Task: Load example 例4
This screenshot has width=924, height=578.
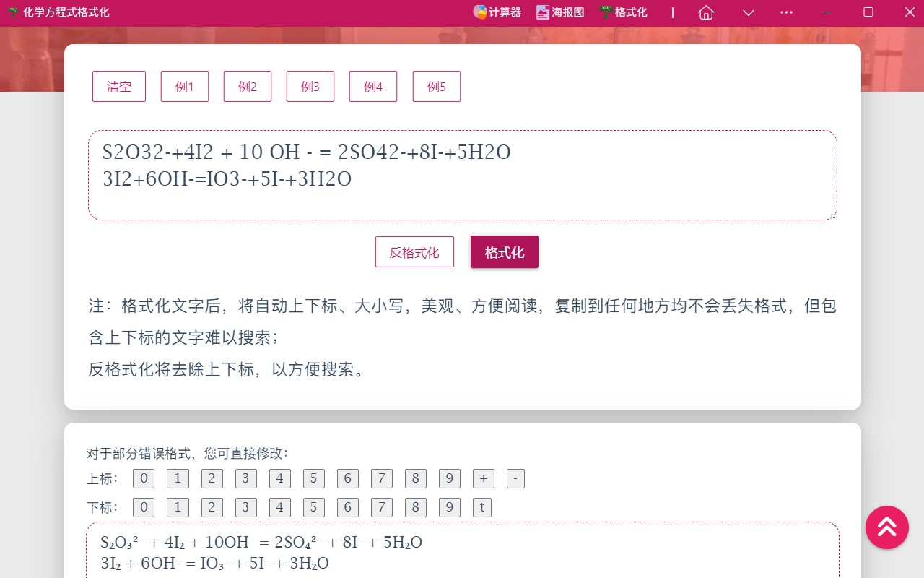Action: [373, 87]
